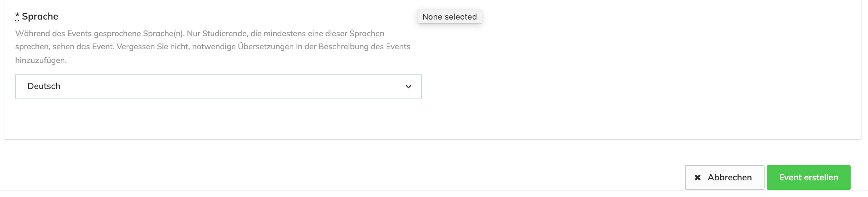Click the required asterisk next to Sprache

[17, 16]
